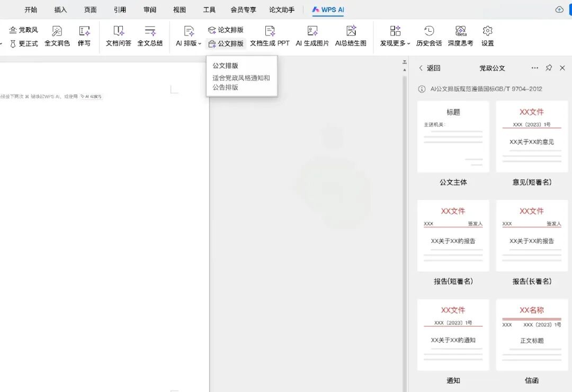
Task: Click the scroll up arrow of document
Action: point(404,70)
